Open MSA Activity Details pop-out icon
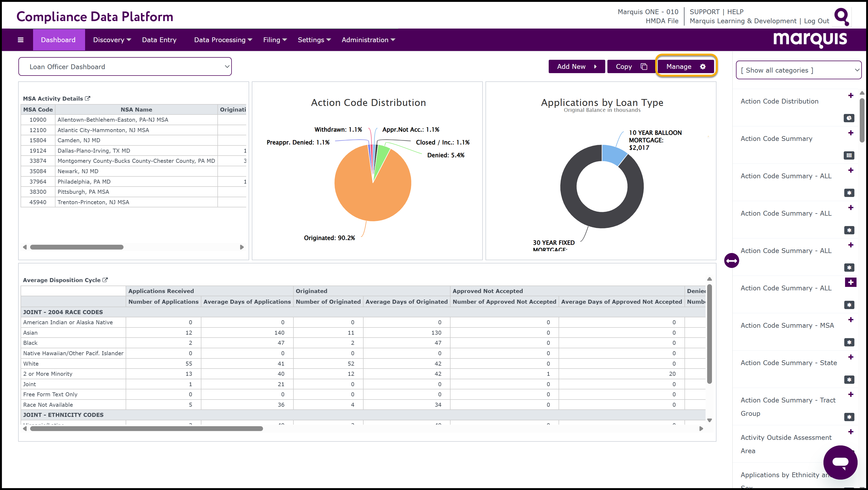868x490 pixels. click(x=87, y=98)
